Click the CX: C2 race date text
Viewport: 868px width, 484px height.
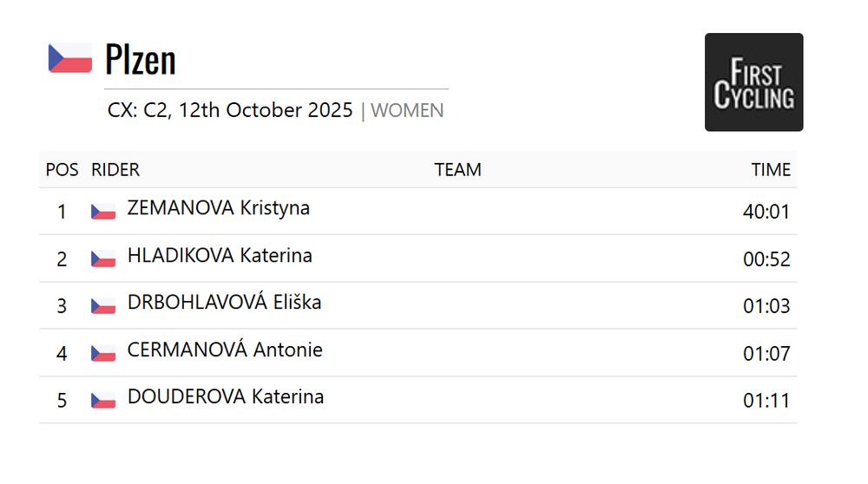pyautogui.click(x=230, y=111)
